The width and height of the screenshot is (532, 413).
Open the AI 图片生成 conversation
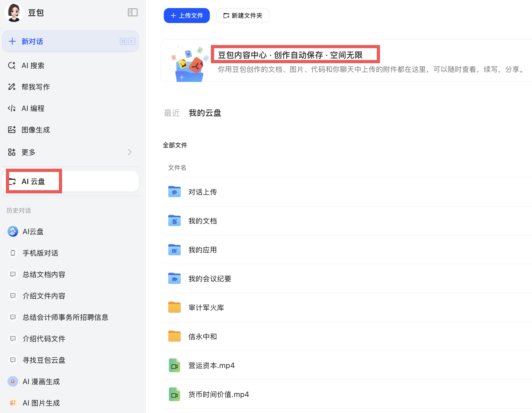pos(70,403)
